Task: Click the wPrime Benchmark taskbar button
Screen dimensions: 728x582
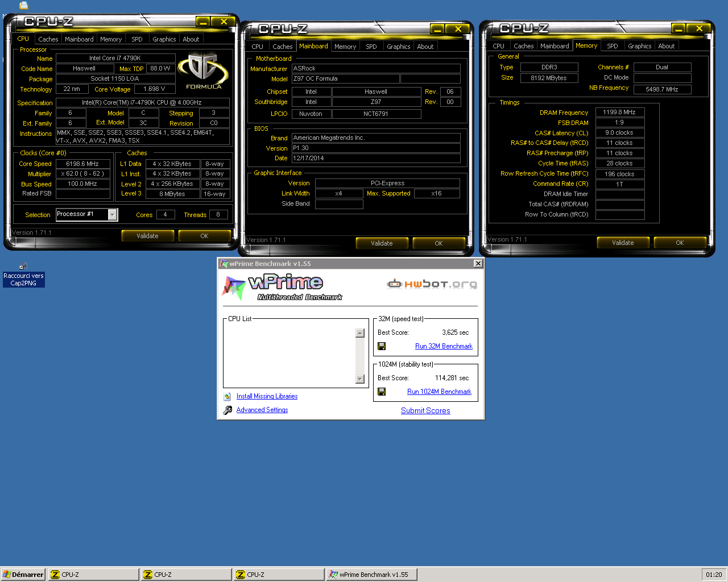Action: (x=372, y=575)
